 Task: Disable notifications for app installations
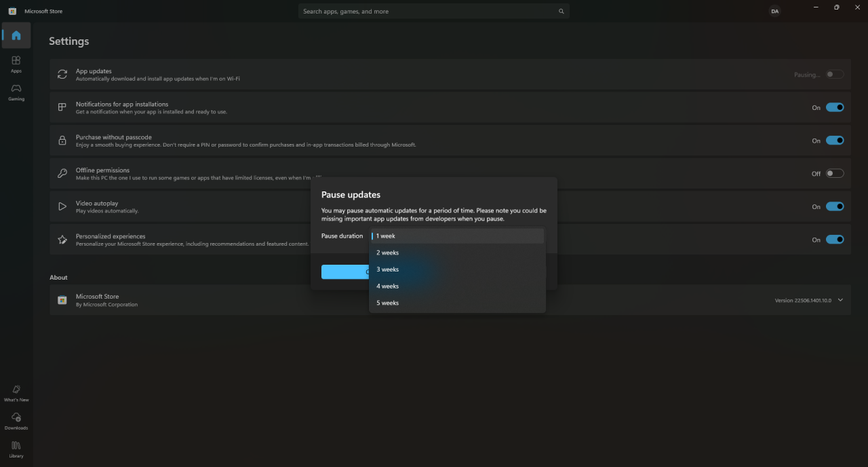click(x=835, y=107)
